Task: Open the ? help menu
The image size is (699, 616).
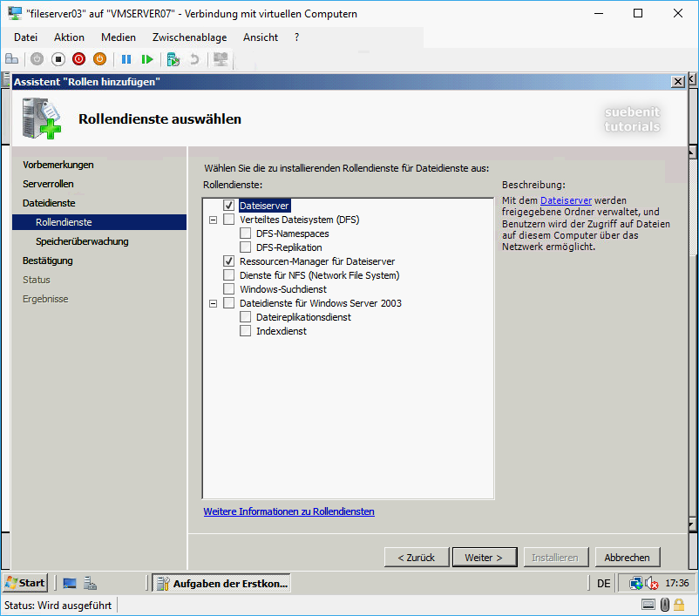Action: click(297, 37)
